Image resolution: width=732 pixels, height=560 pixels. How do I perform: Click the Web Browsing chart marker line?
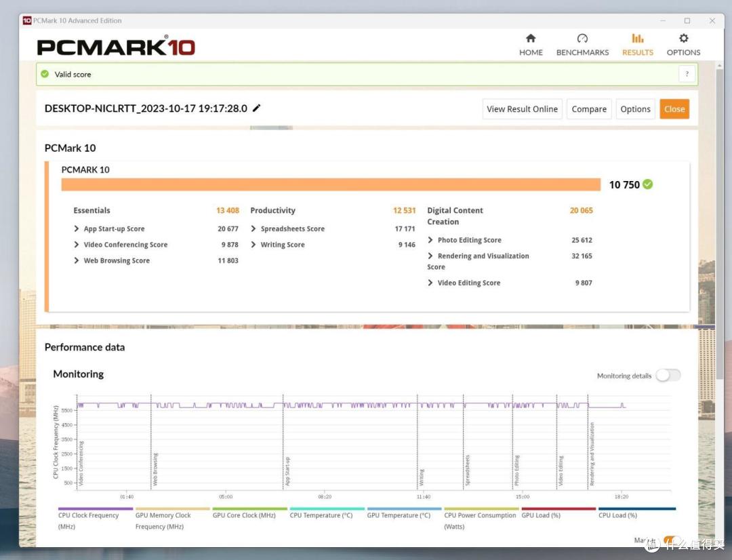(x=150, y=441)
